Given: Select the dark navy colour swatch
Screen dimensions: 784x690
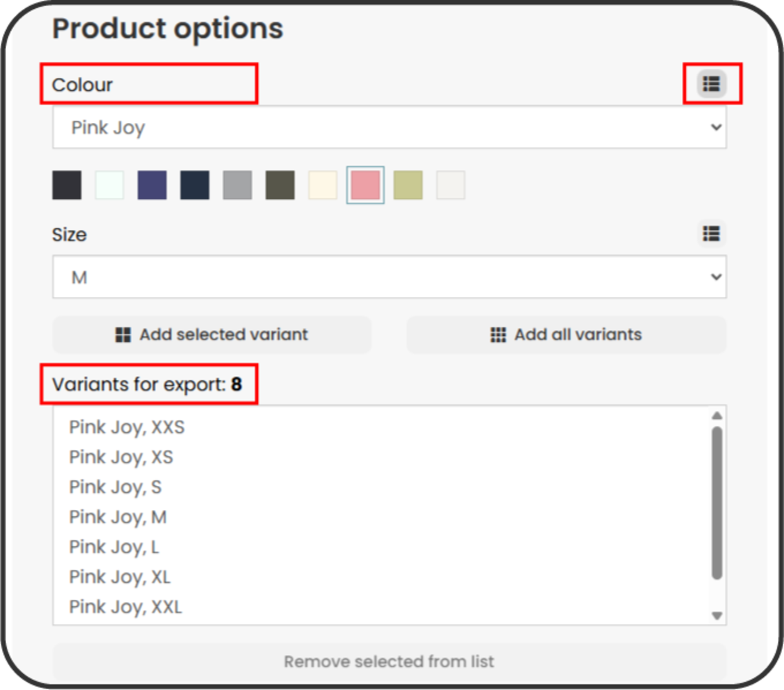Looking at the screenshot, I should coord(195,186).
